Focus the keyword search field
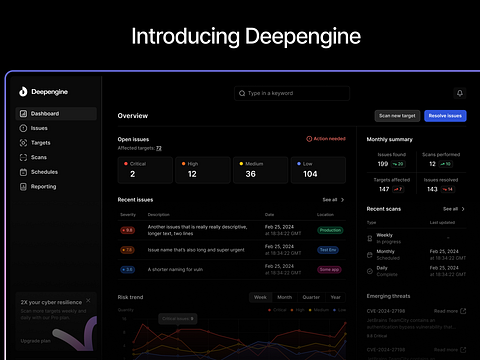The width and height of the screenshot is (480, 360). tap(292, 93)
